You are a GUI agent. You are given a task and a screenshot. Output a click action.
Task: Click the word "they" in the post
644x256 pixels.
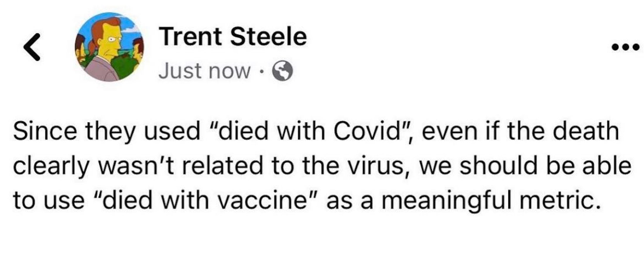pos(110,132)
